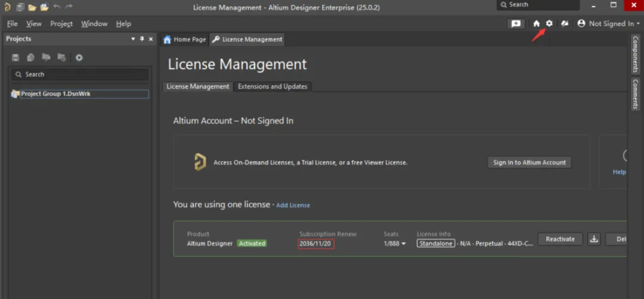Open Projects panel settings gear
Screen dimensions: 644x299
point(79,58)
